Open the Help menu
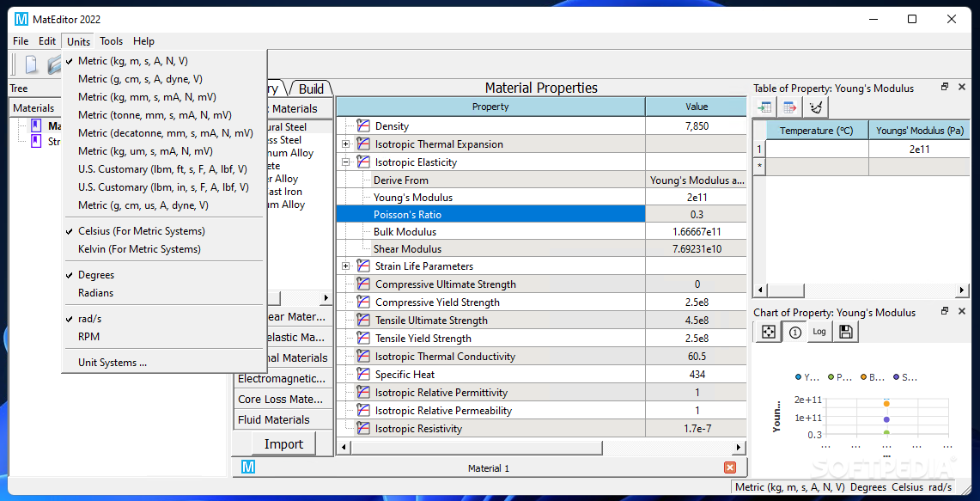The image size is (980, 501). click(x=143, y=41)
